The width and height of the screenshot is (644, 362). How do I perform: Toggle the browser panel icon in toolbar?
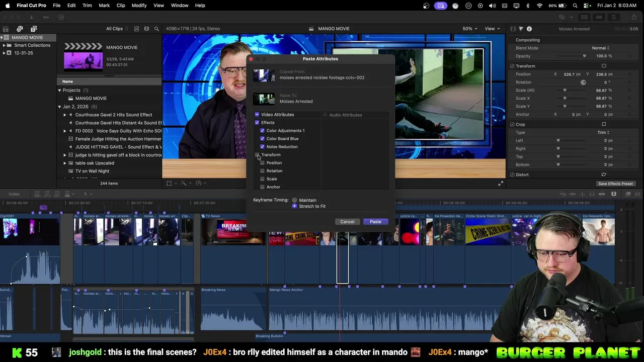coord(584,17)
